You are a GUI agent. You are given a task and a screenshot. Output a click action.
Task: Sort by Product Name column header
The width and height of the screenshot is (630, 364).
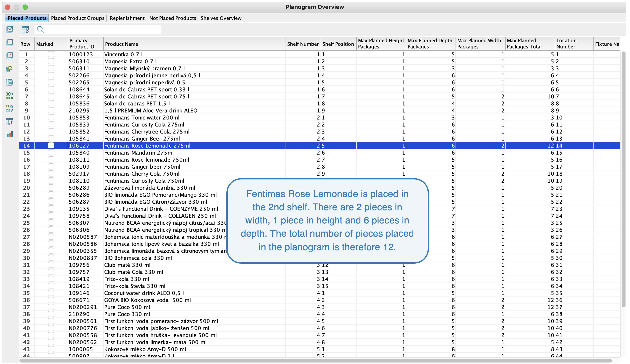pyautogui.click(x=194, y=44)
